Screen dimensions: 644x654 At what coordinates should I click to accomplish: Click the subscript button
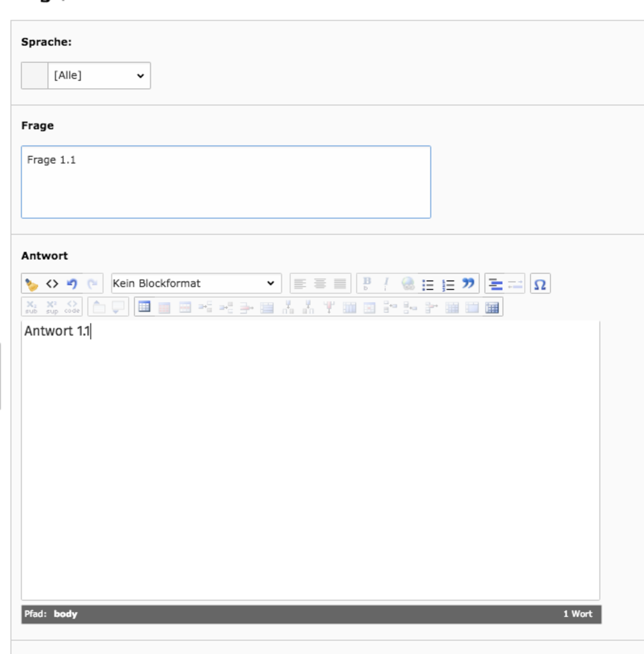pyautogui.click(x=32, y=307)
